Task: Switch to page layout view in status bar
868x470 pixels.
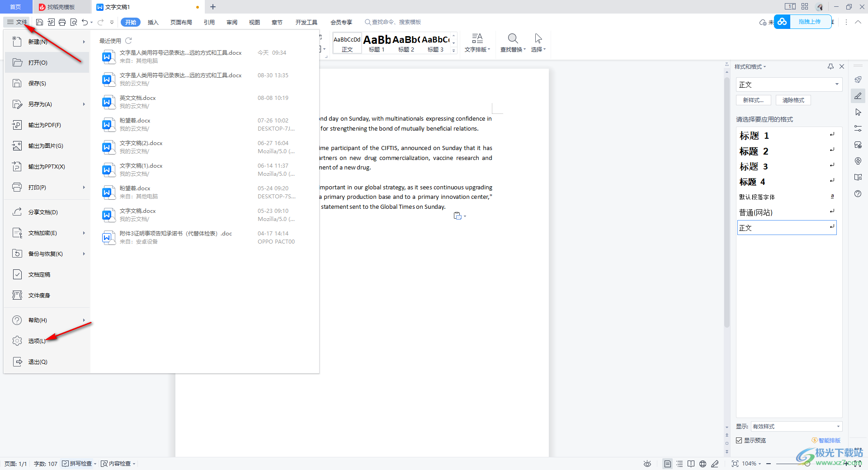Action: click(x=668, y=464)
